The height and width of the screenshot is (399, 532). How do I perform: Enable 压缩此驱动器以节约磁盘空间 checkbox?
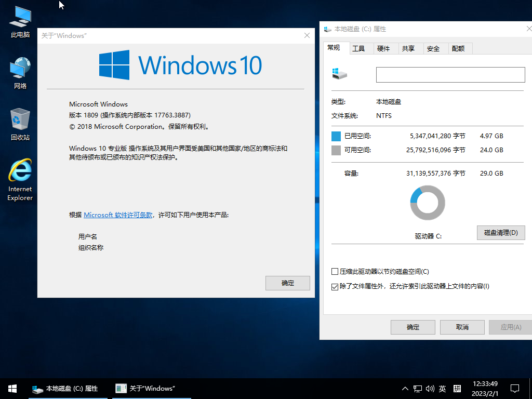(x=335, y=272)
